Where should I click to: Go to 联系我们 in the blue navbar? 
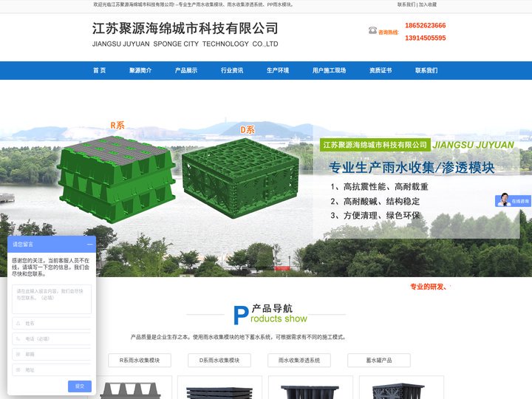tap(426, 71)
